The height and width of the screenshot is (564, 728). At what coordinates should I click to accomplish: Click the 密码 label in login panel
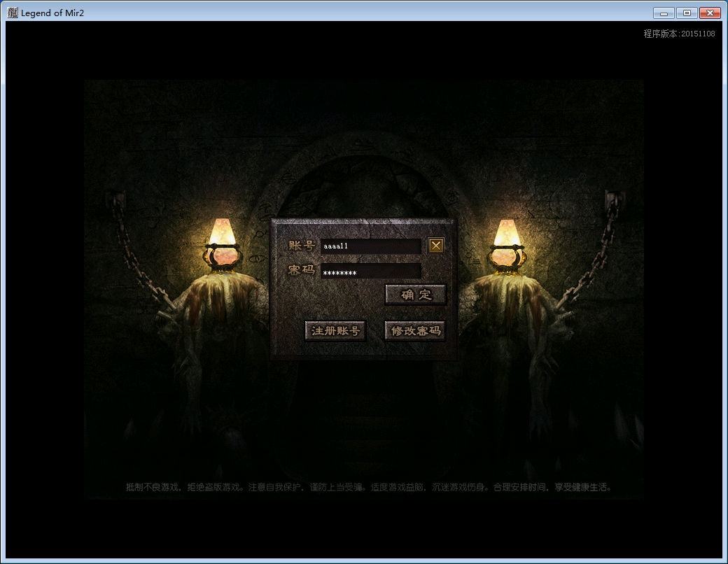point(302,269)
